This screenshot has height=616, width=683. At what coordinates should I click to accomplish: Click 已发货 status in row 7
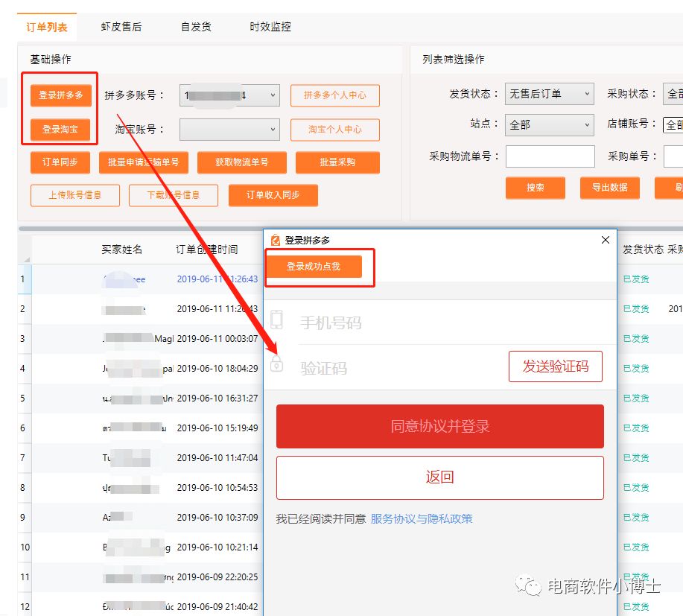pyautogui.click(x=636, y=458)
